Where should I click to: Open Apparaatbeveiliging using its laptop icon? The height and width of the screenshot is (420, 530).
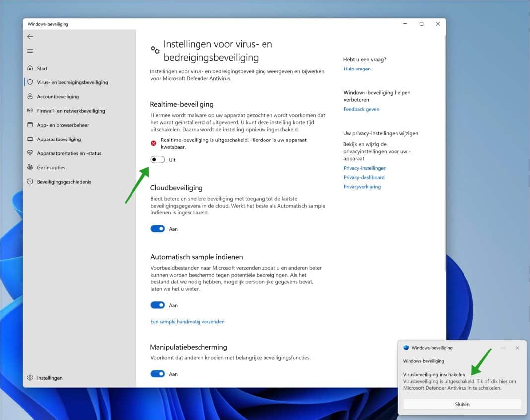point(31,139)
